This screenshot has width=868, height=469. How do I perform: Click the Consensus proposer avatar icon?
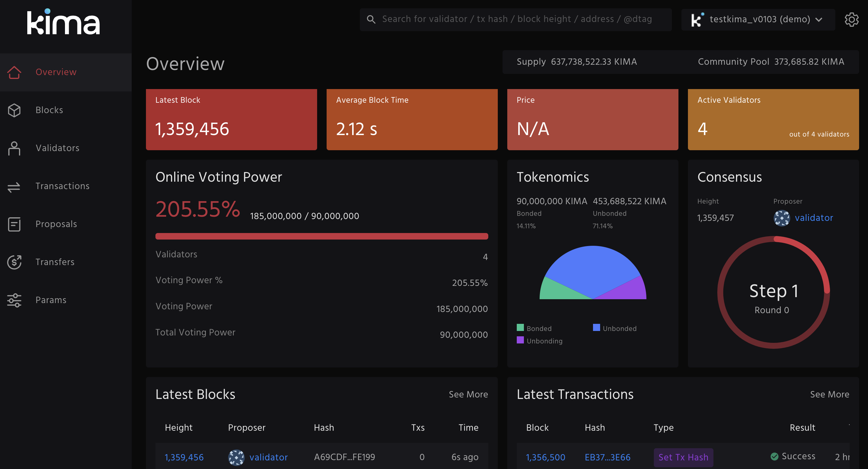click(781, 218)
